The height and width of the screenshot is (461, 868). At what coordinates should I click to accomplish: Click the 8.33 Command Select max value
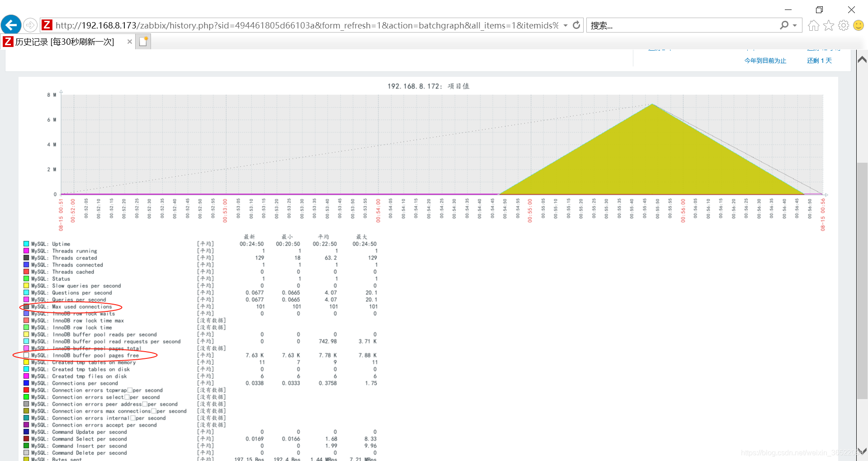[370, 439]
